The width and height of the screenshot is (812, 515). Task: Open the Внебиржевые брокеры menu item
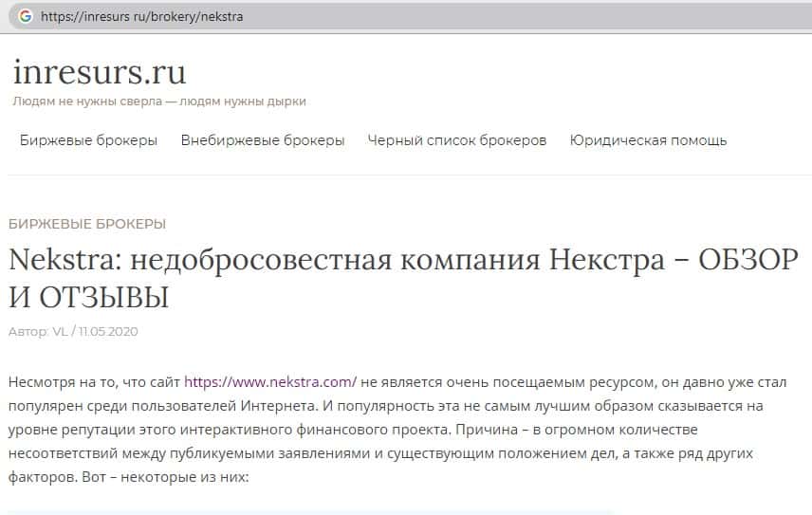pos(263,140)
